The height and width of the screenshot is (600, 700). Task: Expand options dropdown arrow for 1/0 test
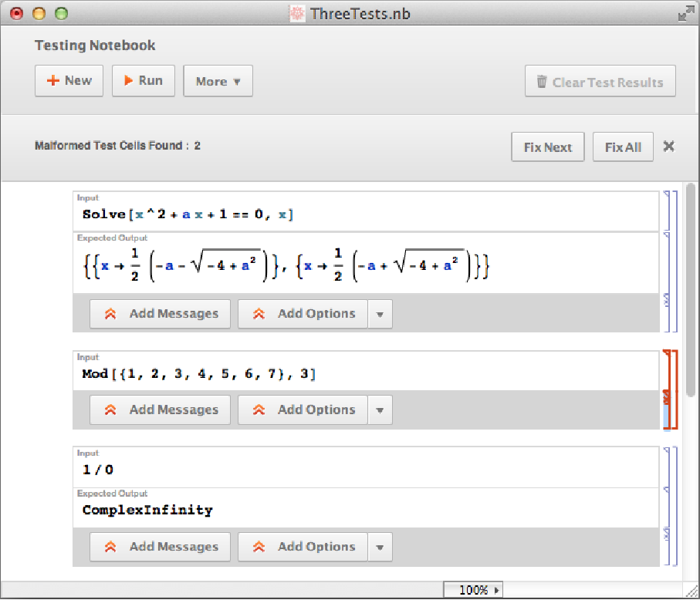pos(380,548)
